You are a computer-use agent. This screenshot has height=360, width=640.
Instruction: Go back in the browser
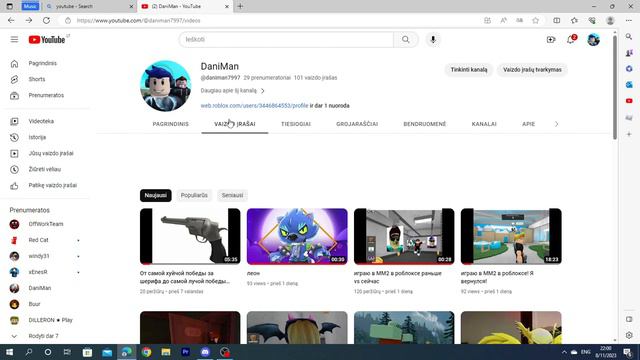[11, 20]
